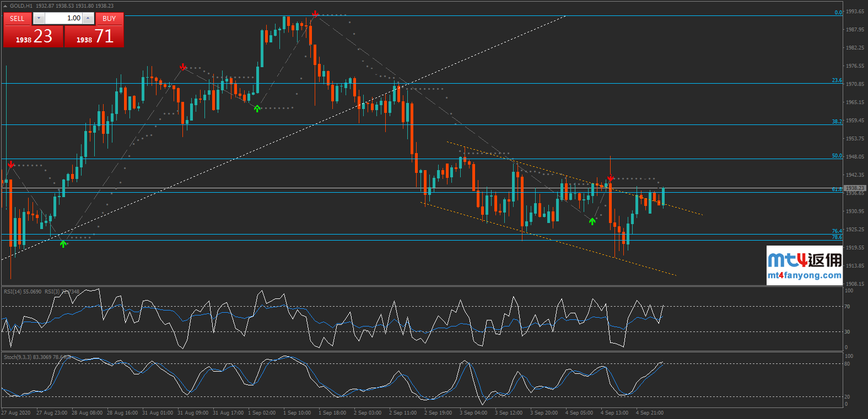This screenshot has height=419, width=868.
Task: Select the 23.6 Fibonacci level label
Action: pyautogui.click(x=837, y=80)
